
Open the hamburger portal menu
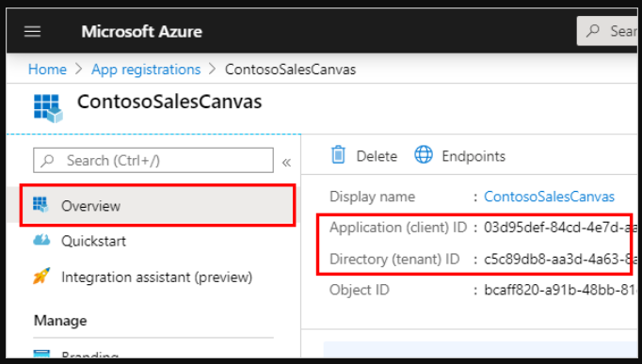[32, 31]
